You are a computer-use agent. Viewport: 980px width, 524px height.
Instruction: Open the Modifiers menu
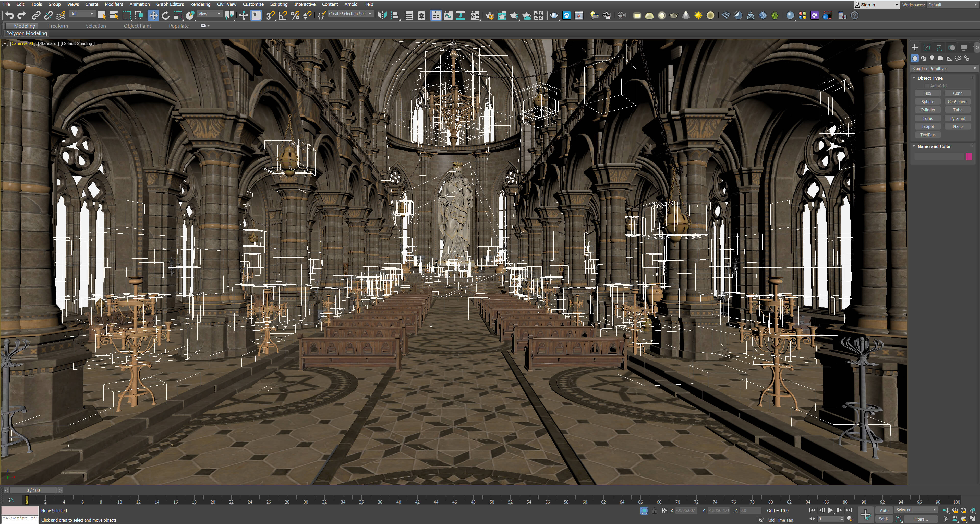coord(114,4)
